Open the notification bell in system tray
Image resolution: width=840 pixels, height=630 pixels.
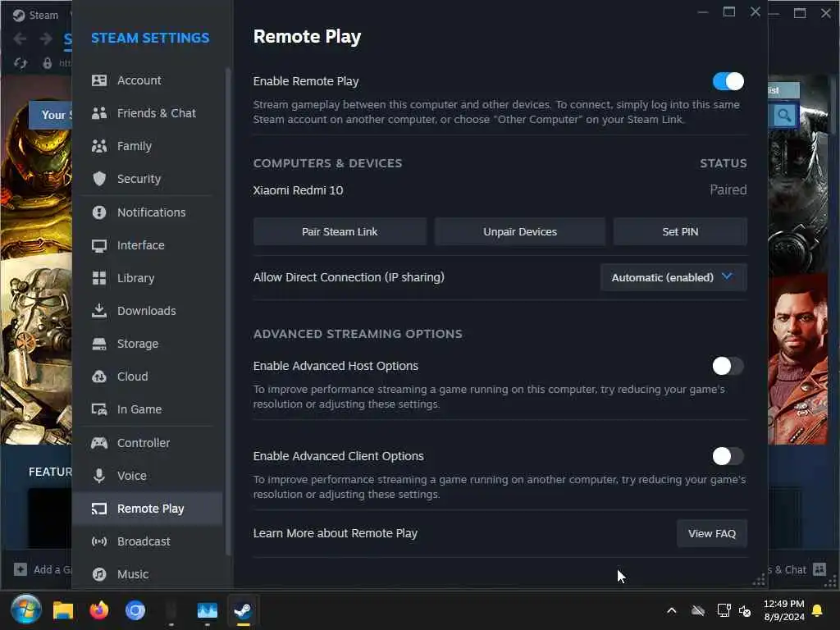[x=818, y=610]
